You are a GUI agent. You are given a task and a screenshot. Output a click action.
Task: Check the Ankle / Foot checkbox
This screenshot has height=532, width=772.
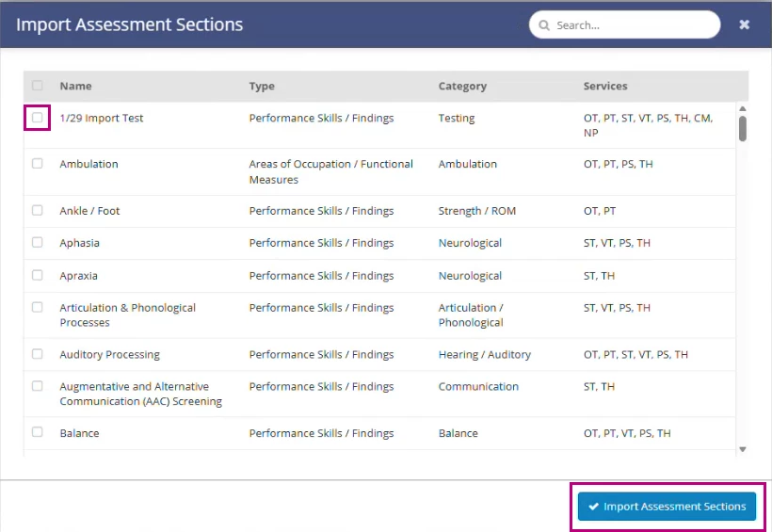(38, 210)
